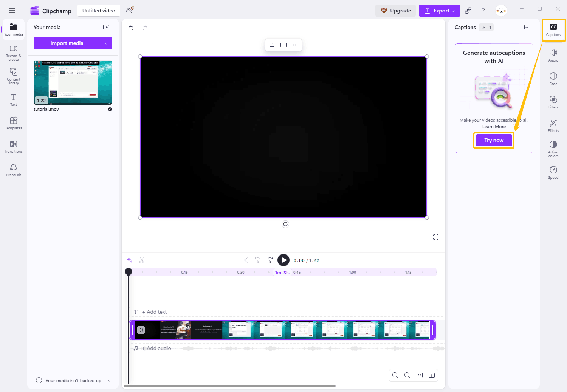
Task: Switch to the Audio tab
Action: click(x=553, y=55)
